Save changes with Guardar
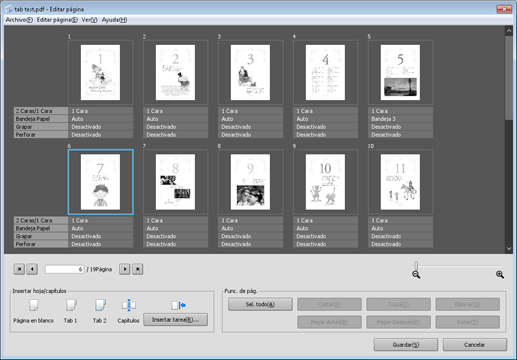 click(406, 345)
